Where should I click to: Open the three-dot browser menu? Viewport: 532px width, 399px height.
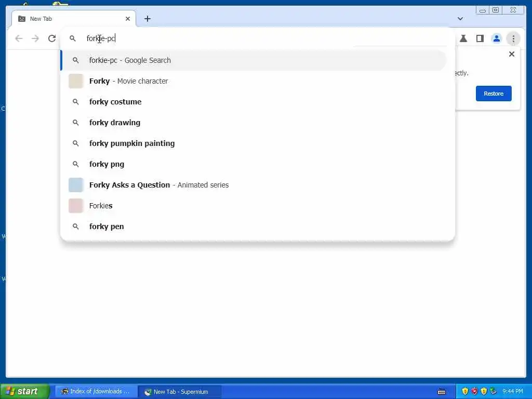coord(513,38)
